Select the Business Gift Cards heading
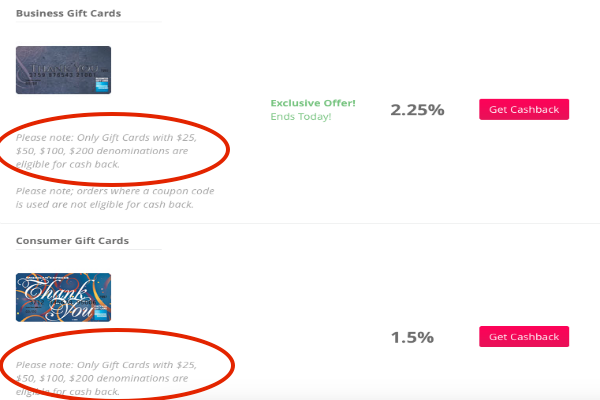 click(x=68, y=13)
